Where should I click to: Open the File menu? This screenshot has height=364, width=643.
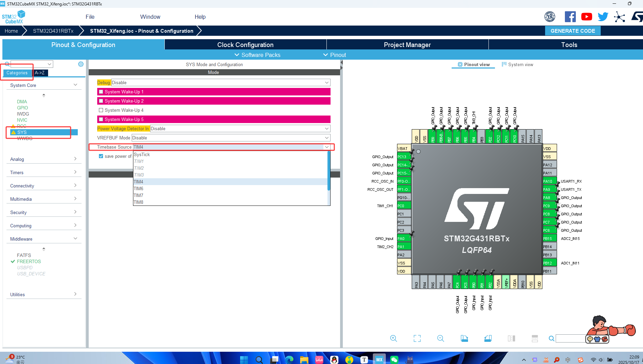click(90, 17)
